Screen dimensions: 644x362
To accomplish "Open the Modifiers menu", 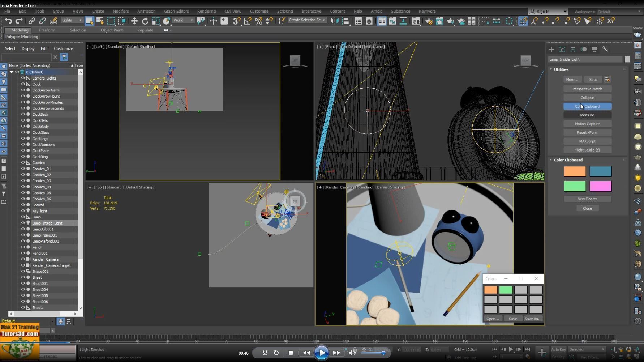I will (120, 12).
